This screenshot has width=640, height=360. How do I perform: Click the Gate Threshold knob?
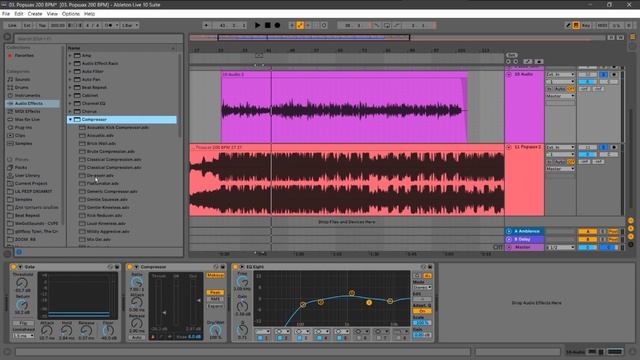[22, 283]
